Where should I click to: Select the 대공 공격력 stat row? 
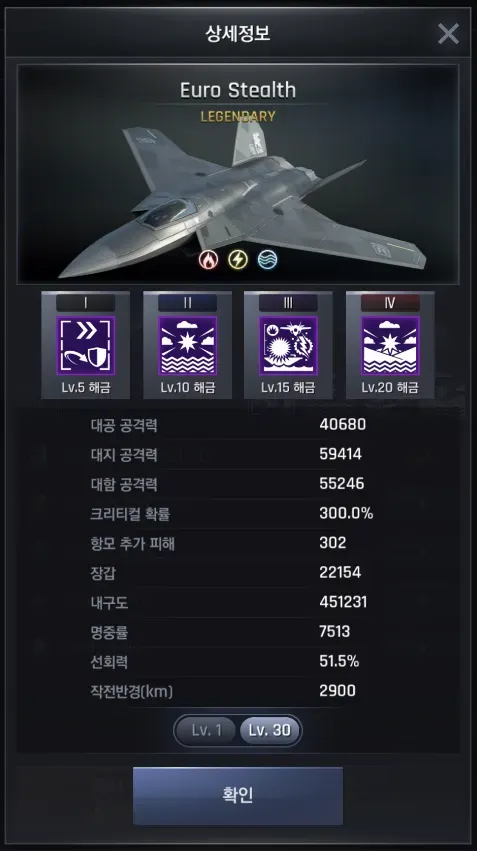[x=238, y=424]
